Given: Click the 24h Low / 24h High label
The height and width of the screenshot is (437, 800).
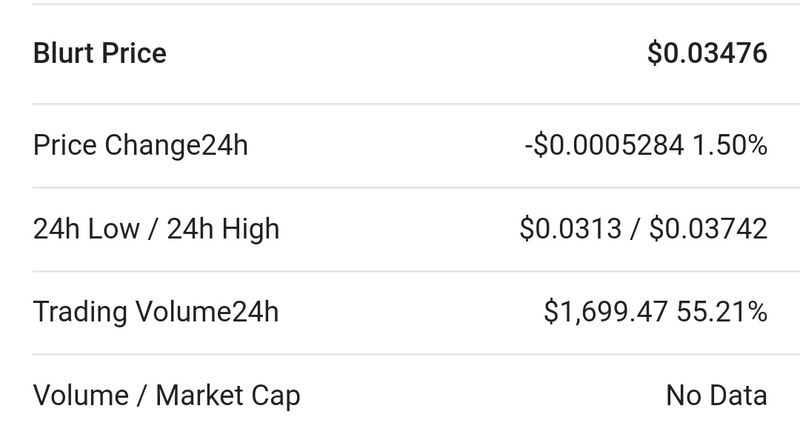Looking at the screenshot, I should tap(156, 229).
